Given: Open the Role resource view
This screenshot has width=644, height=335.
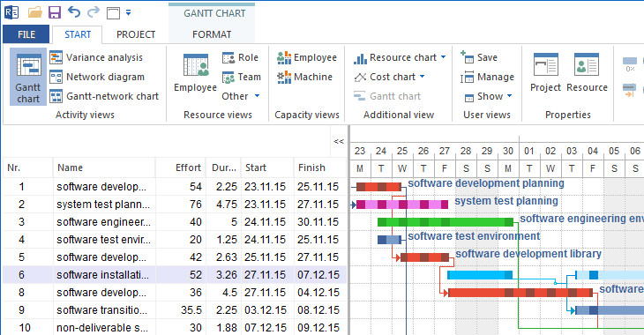Looking at the screenshot, I should [240, 57].
